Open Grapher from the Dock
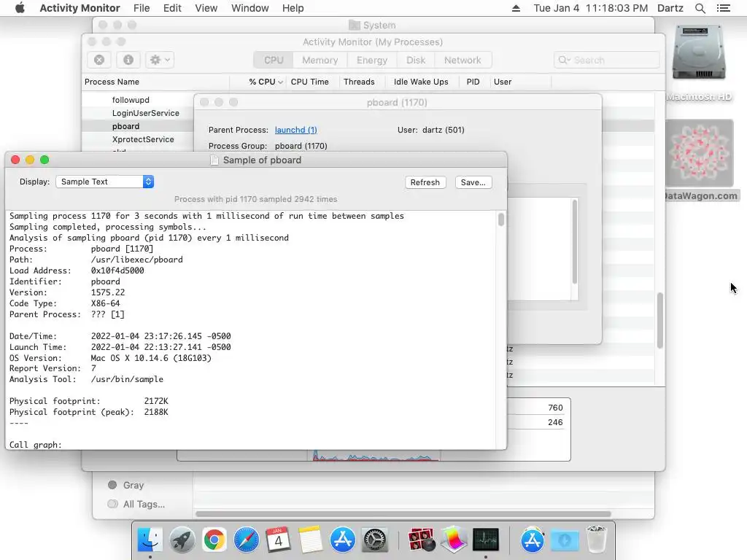This screenshot has height=560, width=747. pos(454,540)
